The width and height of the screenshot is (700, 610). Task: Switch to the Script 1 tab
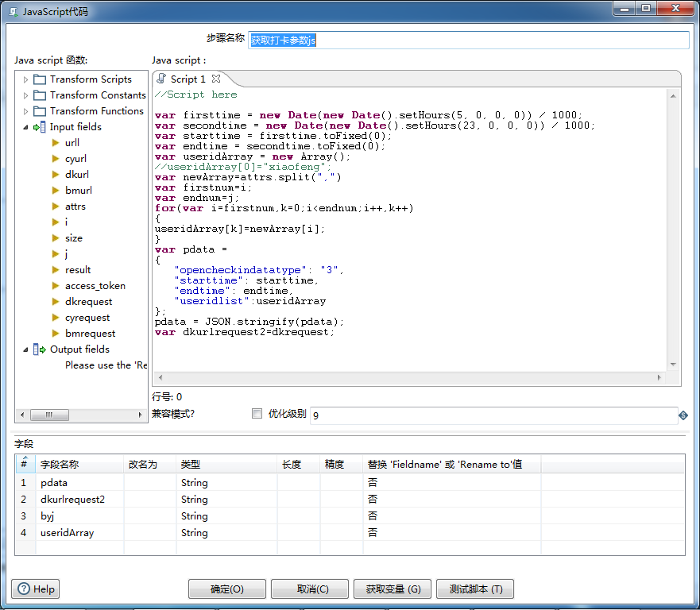coord(188,79)
